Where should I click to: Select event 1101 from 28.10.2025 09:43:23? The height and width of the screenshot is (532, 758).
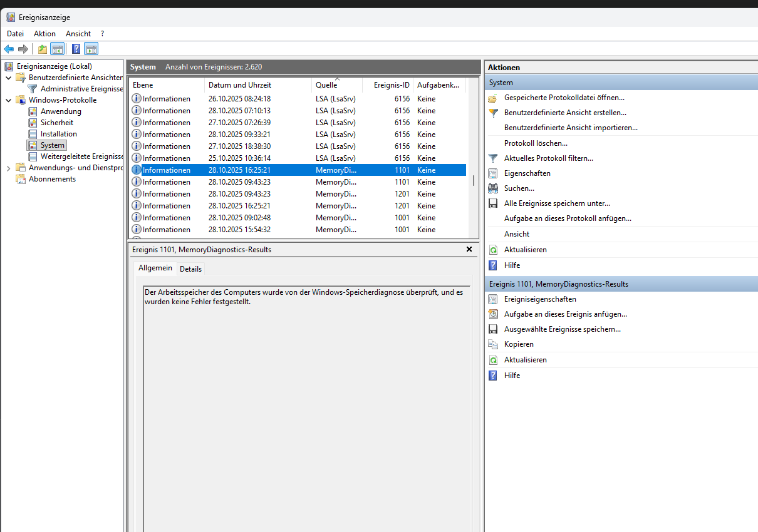pyautogui.click(x=298, y=182)
